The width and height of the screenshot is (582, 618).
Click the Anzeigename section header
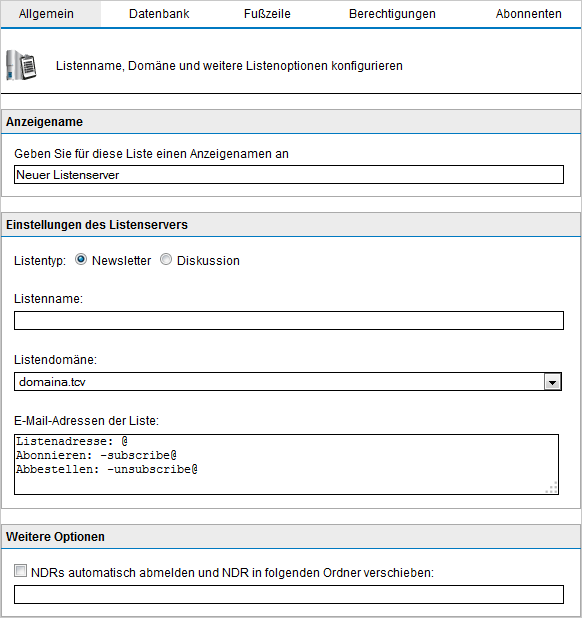[291, 122]
